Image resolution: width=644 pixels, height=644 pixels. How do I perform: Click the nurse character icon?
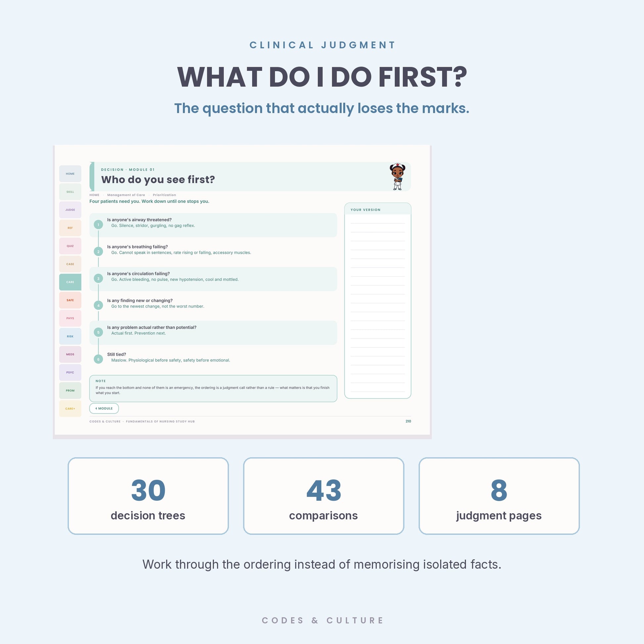pyautogui.click(x=397, y=176)
